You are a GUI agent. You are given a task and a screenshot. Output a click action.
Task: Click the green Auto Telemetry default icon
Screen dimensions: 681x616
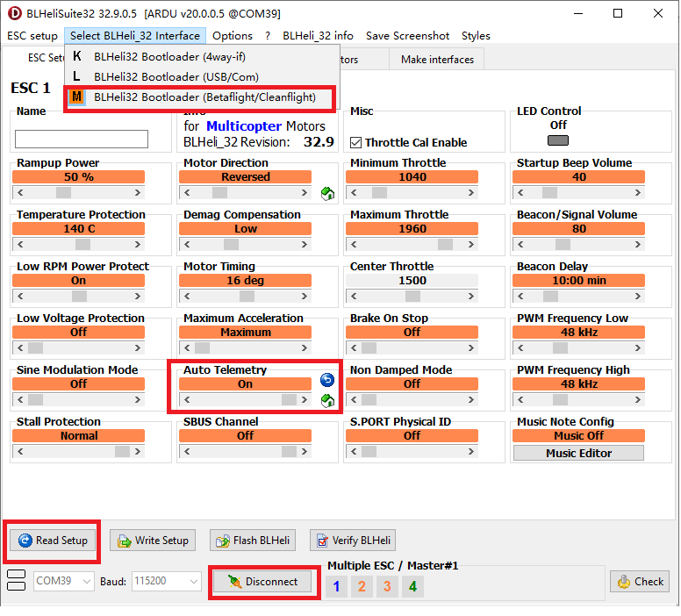[327, 401]
